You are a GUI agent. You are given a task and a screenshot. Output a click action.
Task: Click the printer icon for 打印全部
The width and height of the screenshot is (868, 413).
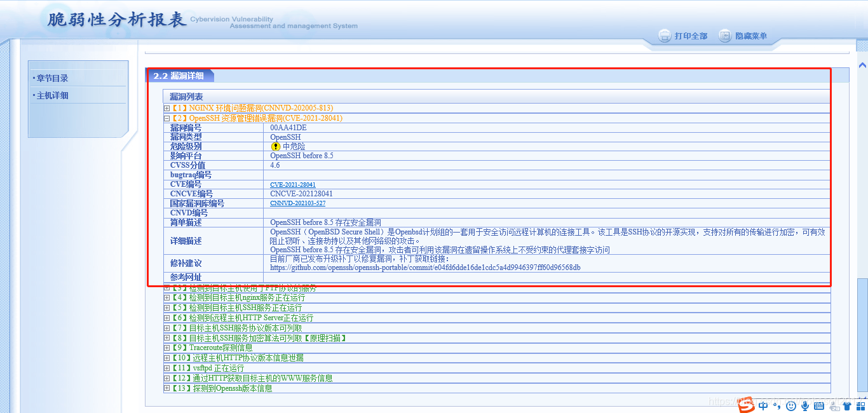click(x=665, y=36)
